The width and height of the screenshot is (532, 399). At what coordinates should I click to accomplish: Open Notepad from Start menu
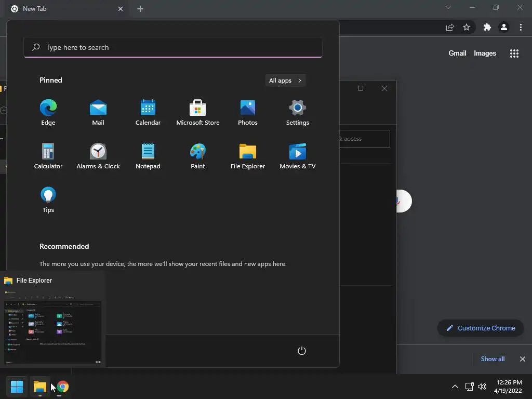(x=148, y=156)
